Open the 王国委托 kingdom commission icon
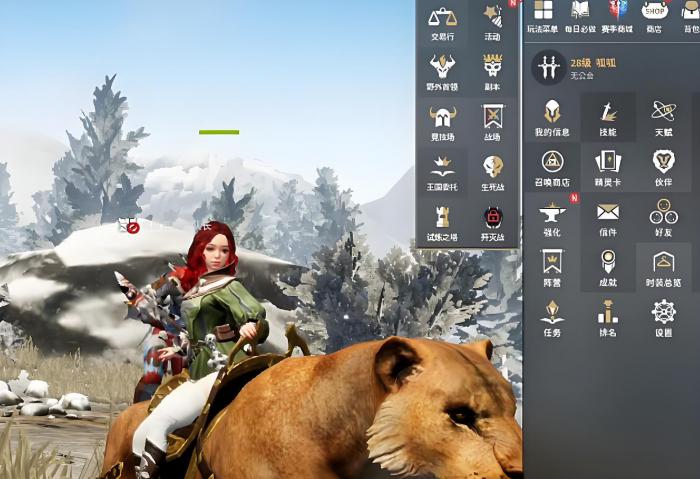Image resolution: width=700 pixels, height=479 pixels. [x=442, y=172]
